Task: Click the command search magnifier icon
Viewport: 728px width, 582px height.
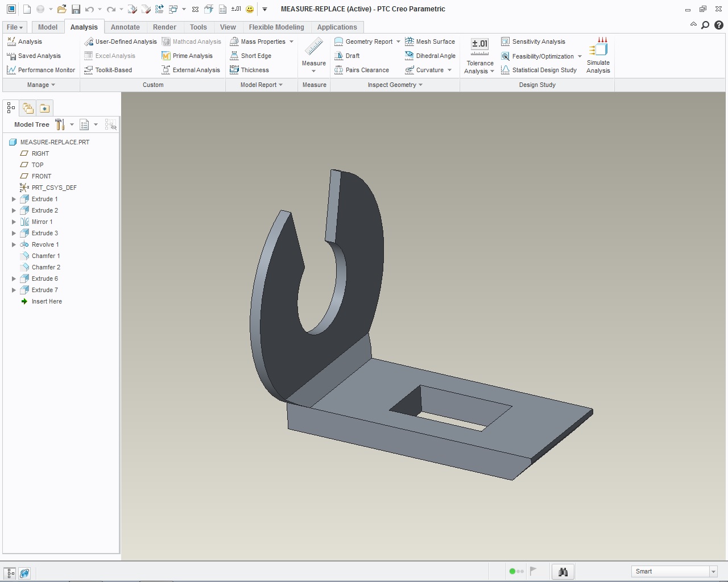Action: coord(705,25)
